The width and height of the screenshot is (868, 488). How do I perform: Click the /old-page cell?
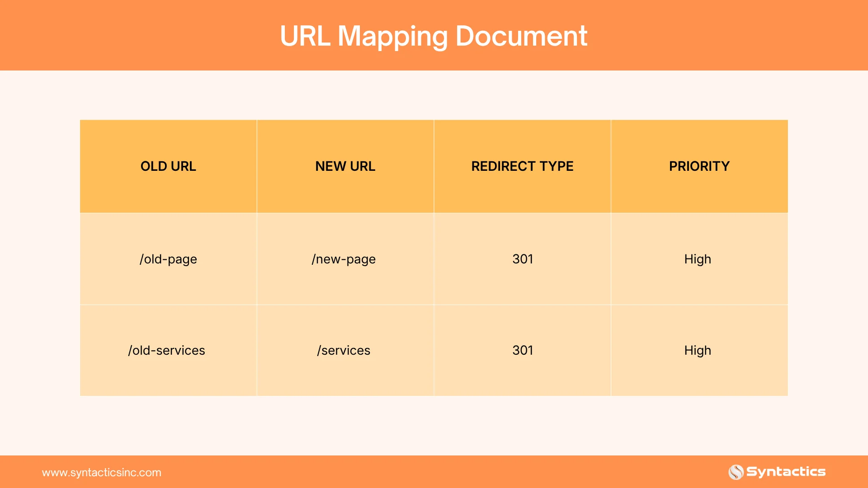[168, 259]
